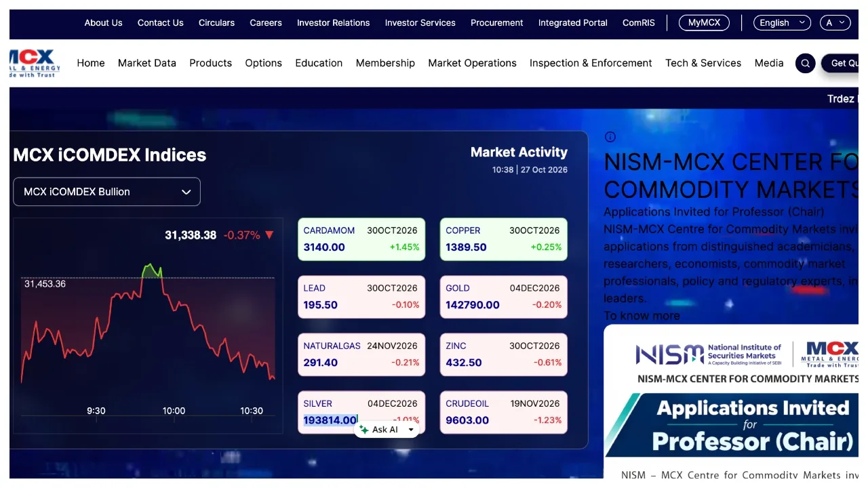
Task: Open the Circulars link
Action: pos(216,23)
